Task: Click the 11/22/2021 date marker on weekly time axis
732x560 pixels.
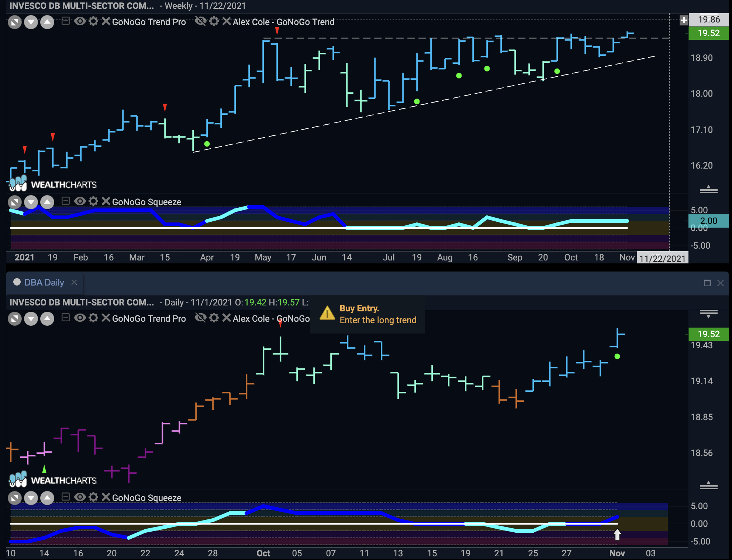Action: pyautogui.click(x=662, y=258)
